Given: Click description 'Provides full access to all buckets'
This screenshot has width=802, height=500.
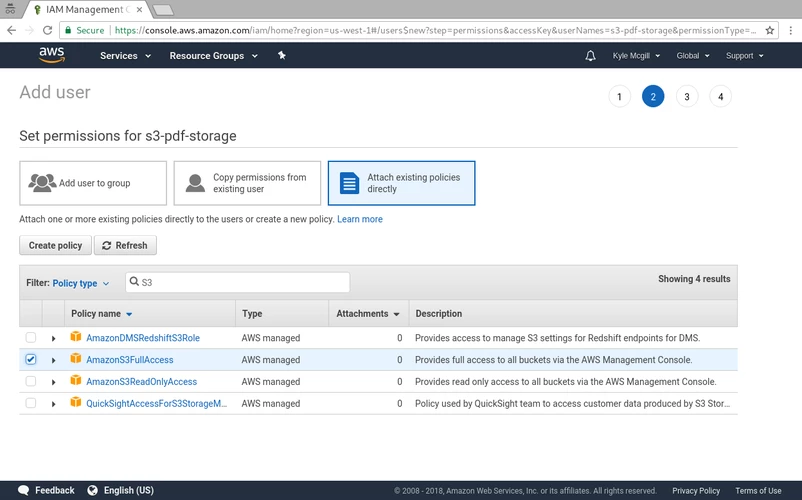Looking at the screenshot, I should pos(553,360).
